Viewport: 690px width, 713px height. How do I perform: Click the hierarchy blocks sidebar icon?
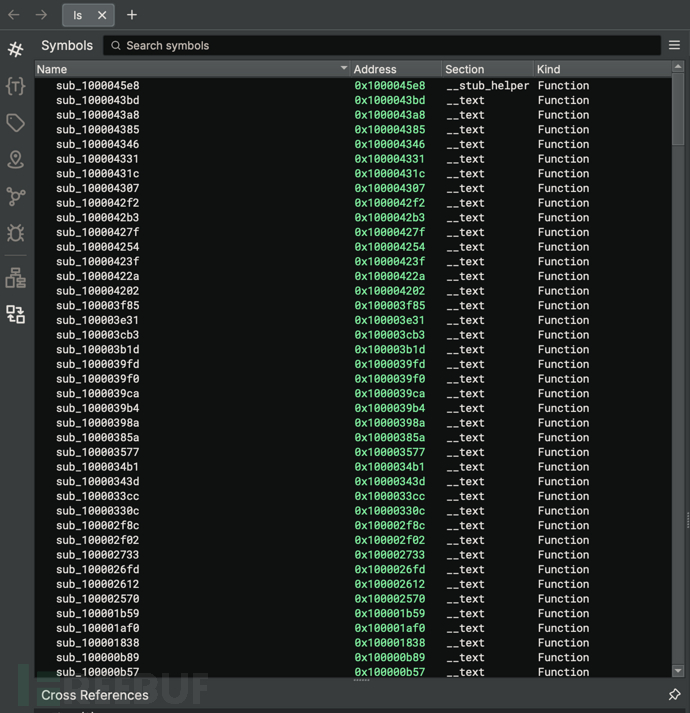click(15, 277)
